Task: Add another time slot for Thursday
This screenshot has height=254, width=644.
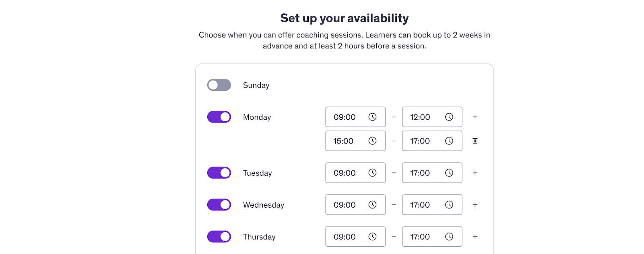Action: coord(475,237)
